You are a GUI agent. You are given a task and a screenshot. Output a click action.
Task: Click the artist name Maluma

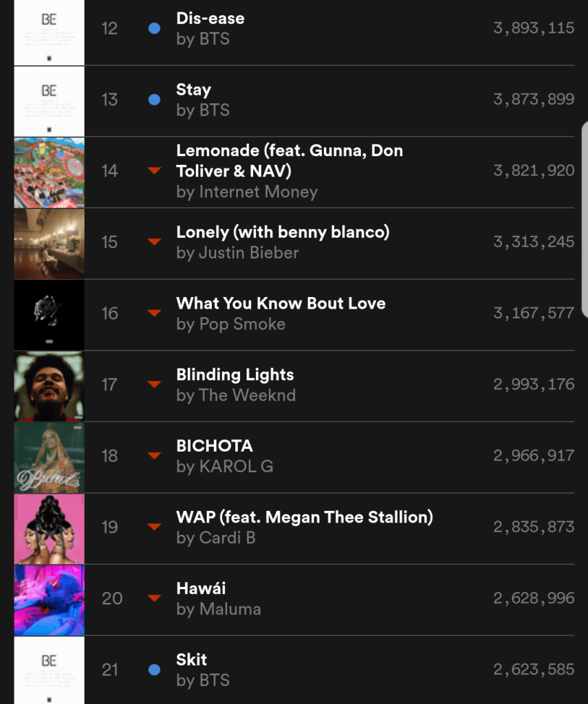(x=230, y=609)
